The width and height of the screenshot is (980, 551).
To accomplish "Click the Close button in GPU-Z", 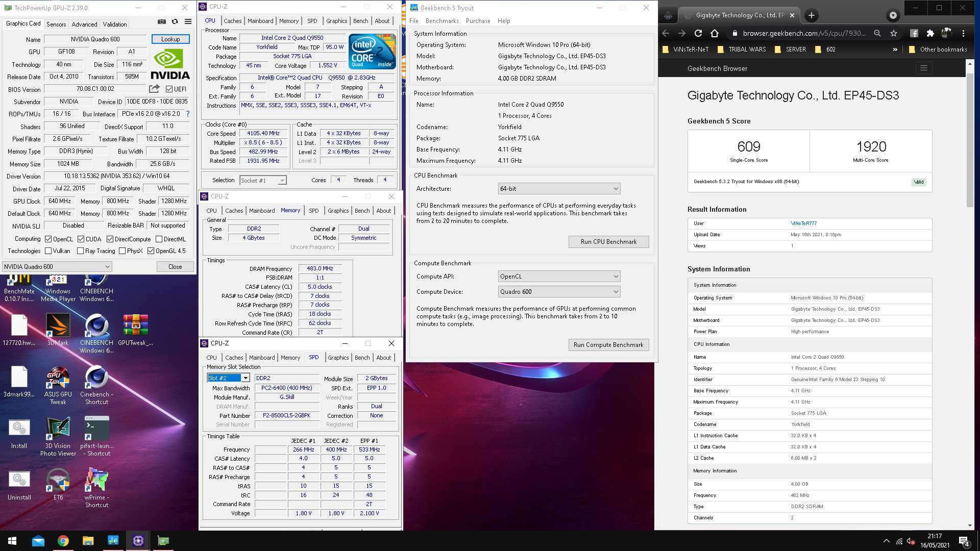I will click(175, 266).
